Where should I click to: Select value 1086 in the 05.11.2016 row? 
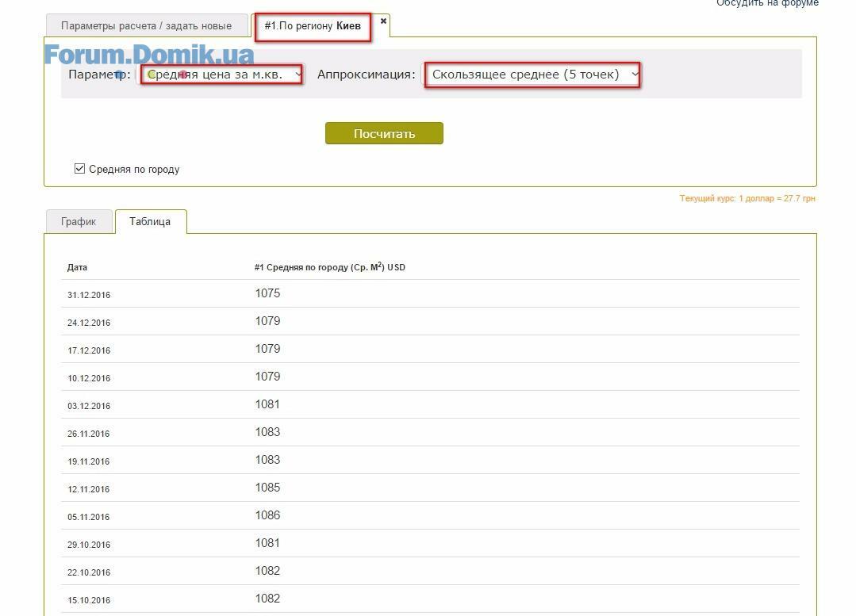pyautogui.click(x=267, y=516)
